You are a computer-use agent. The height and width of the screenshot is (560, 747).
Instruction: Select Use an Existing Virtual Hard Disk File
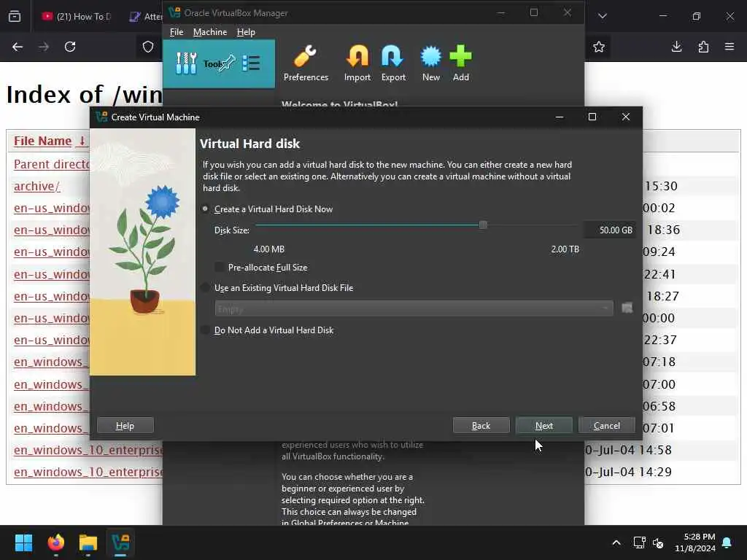pos(278,287)
